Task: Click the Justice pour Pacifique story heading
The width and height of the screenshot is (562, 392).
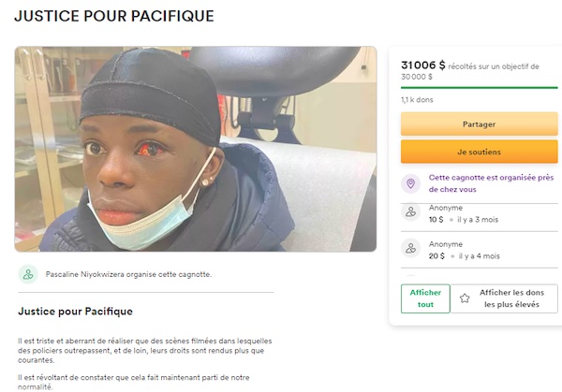Action: point(75,312)
